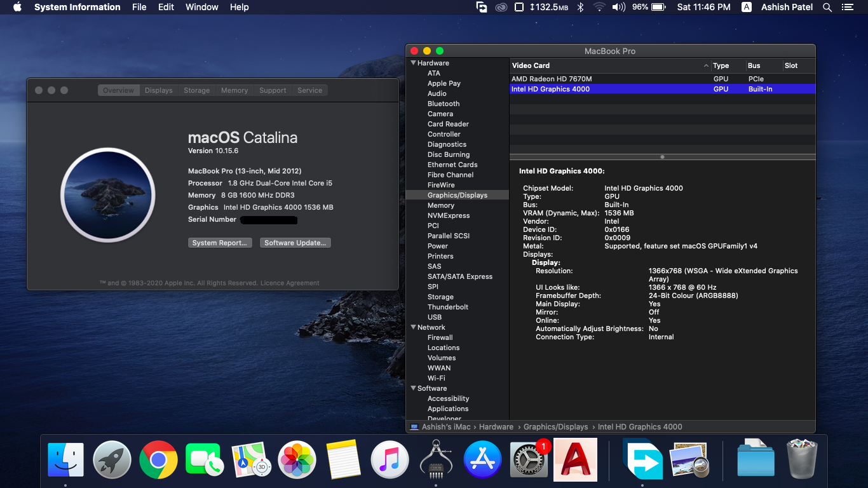The image size is (868, 488).
Task: Click the battery status icon
Action: 658,7
